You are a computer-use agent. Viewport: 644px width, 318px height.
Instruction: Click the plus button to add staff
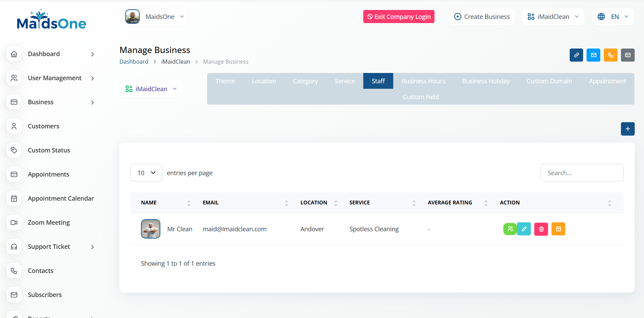click(x=628, y=129)
